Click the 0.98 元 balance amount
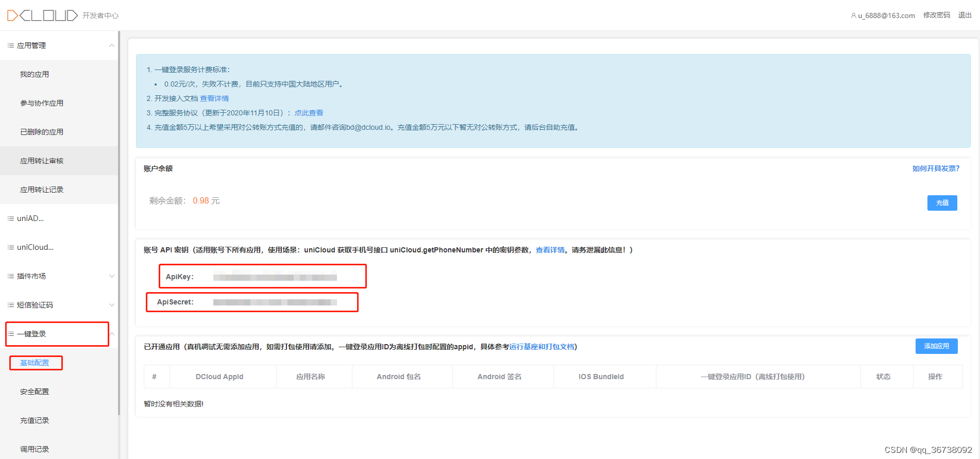 206,201
